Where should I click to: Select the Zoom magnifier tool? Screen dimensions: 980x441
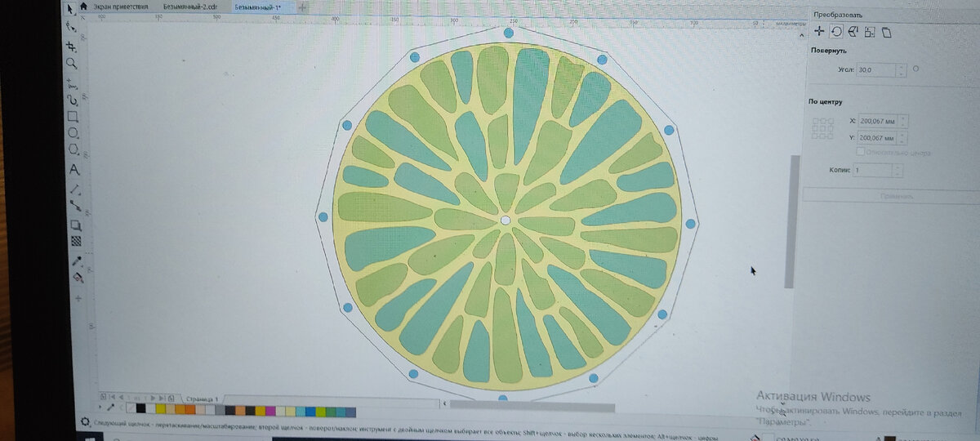72,63
